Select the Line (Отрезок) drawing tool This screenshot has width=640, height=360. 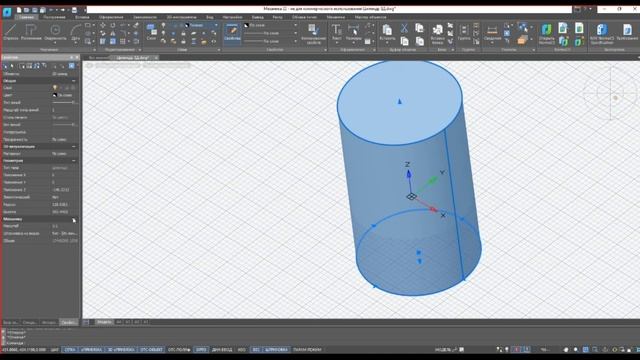click(x=11, y=32)
